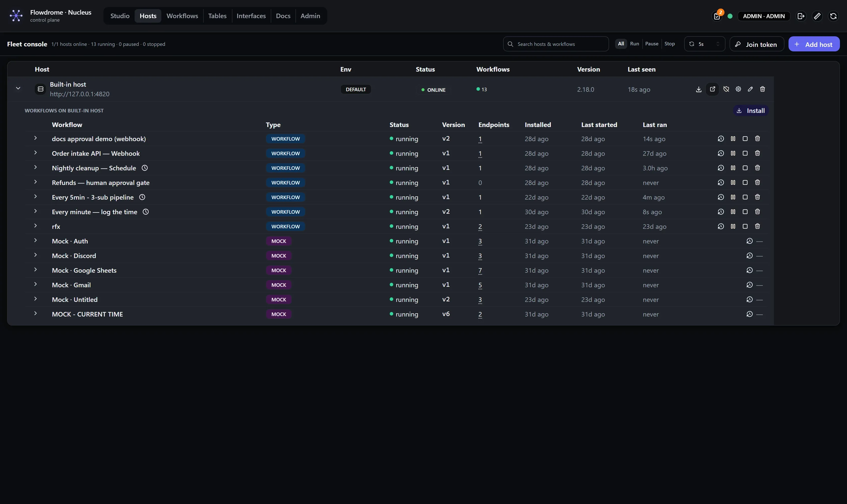View history for Mock · Auth
This screenshot has height=504, width=847.
[749, 241]
